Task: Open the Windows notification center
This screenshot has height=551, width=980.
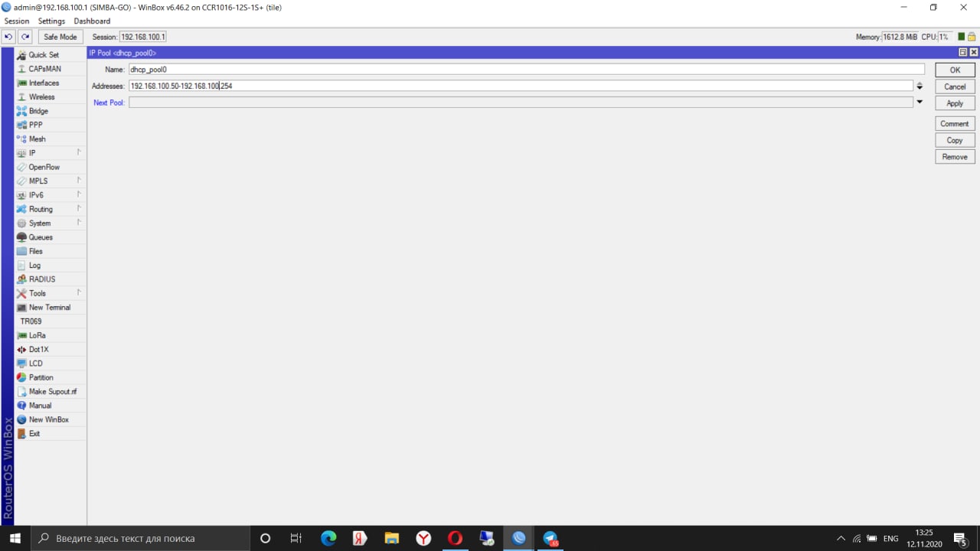Action: [961, 538]
